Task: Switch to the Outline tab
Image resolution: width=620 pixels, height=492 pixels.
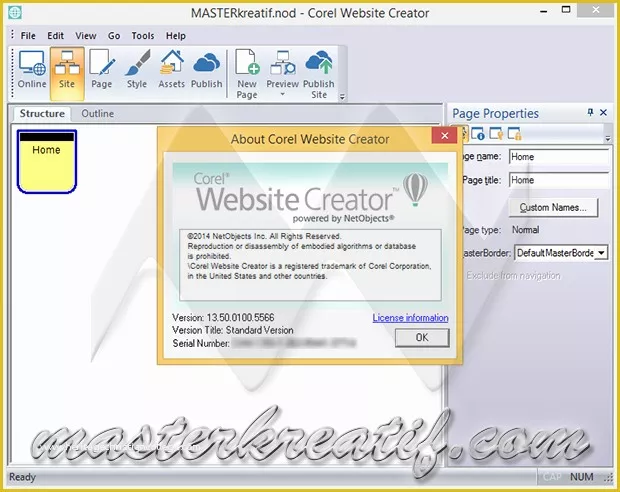Action: pyautogui.click(x=97, y=114)
